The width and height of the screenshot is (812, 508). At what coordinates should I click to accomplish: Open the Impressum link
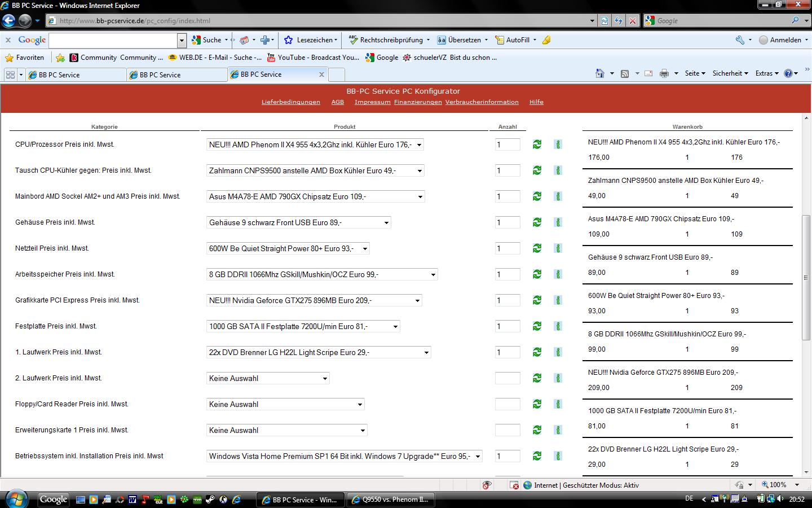point(373,102)
